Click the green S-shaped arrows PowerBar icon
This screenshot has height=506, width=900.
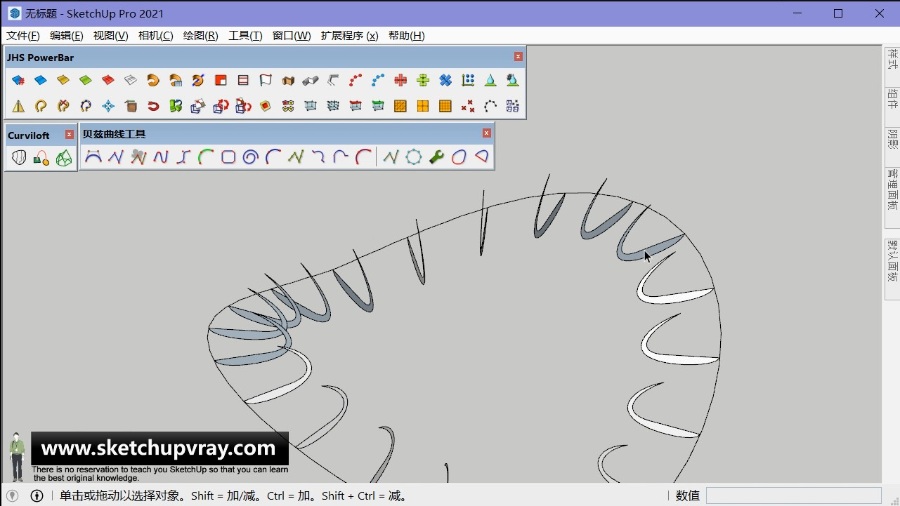point(176,106)
